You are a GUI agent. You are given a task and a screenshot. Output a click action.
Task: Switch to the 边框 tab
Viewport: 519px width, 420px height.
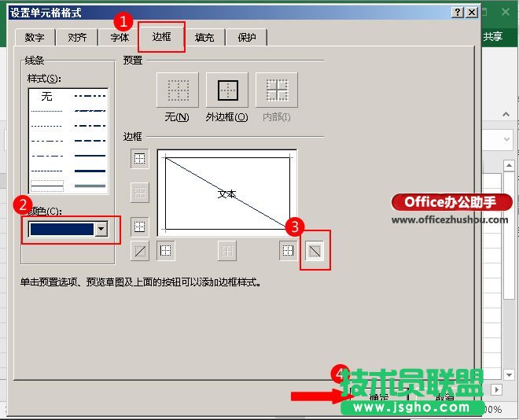(x=161, y=36)
